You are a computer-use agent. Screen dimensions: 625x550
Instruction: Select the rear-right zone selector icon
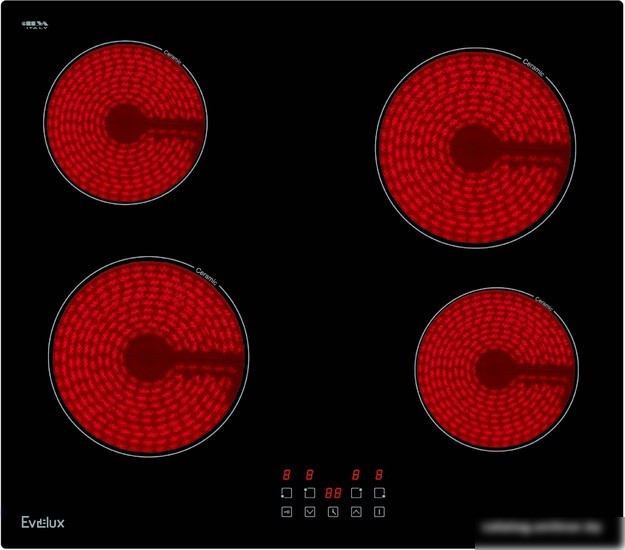[x=356, y=493]
